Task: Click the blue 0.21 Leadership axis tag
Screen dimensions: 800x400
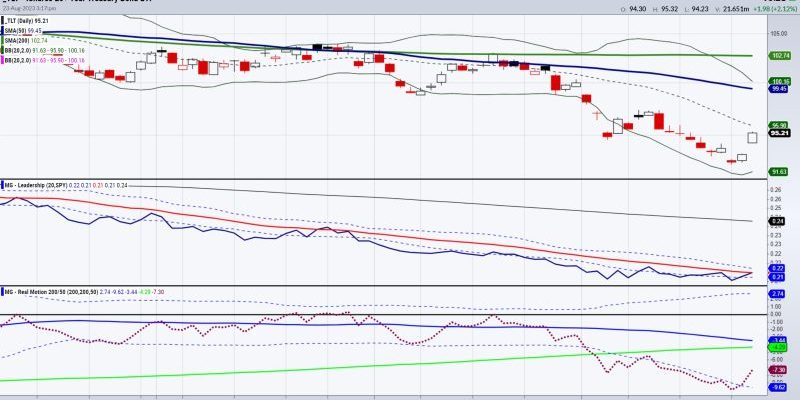Action: (778, 277)
